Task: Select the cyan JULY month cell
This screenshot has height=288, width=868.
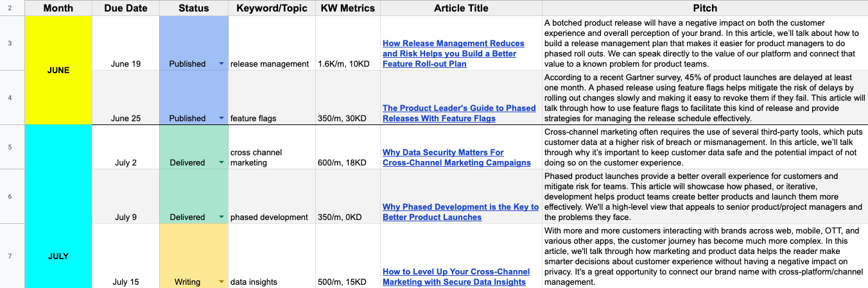Action: [58, 207]
